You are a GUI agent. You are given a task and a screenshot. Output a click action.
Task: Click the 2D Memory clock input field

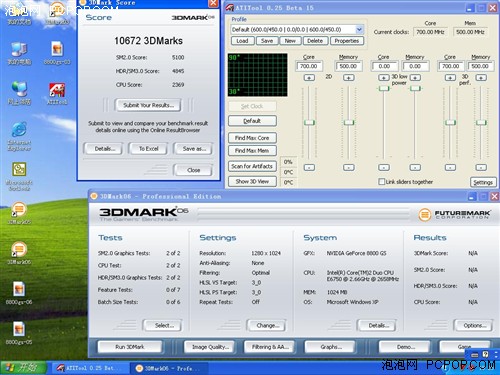[x=348, y=66]
